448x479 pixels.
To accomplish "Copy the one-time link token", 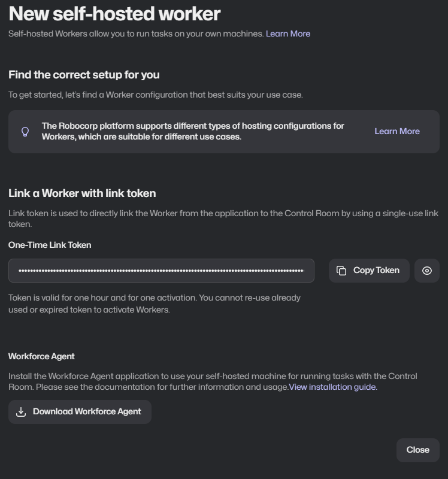I will pyautogui.click(x=369, y=271).
